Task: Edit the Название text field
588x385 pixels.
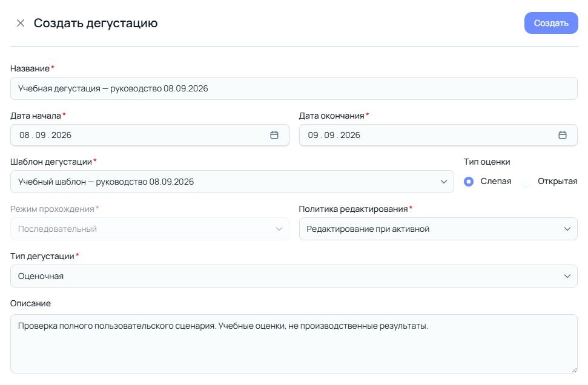Action: click(x=294, y=88)
